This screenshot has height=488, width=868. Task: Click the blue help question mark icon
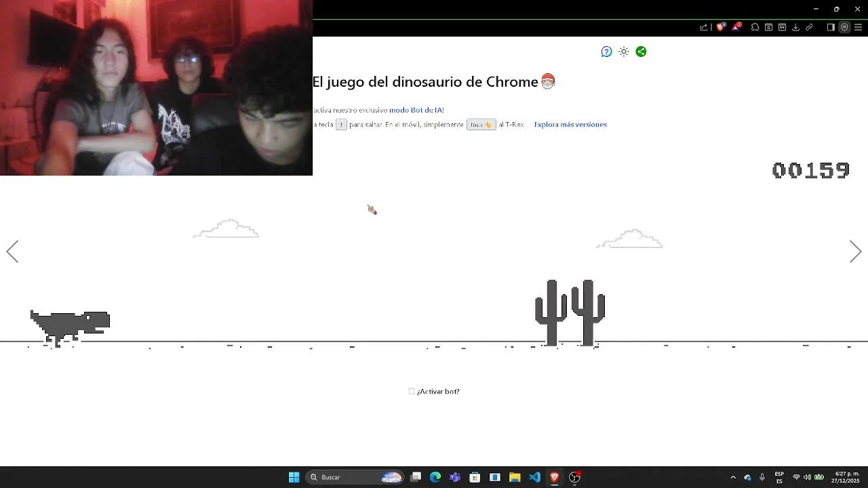pos(606,52)
